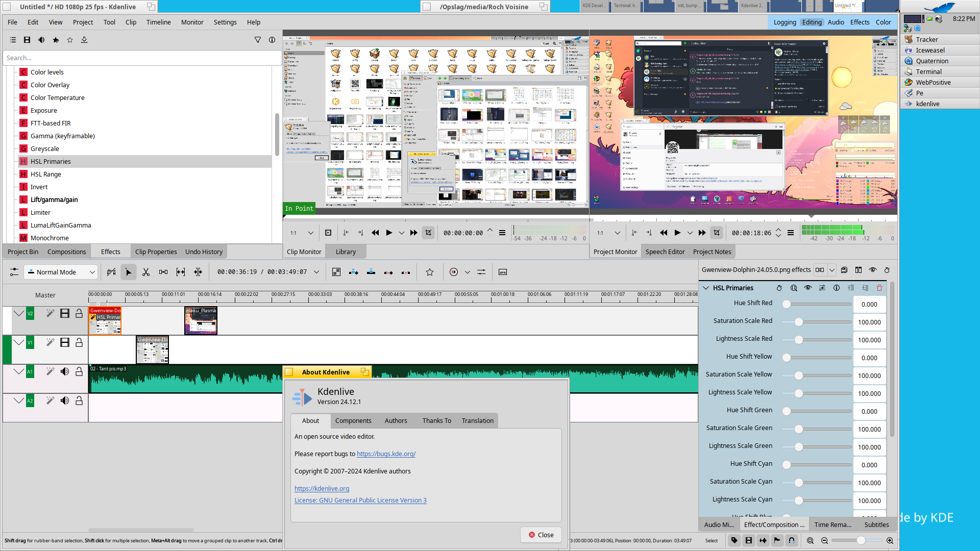Hide the V1 video track
The height and width of the screenshot is (551, 980).
[65, 342]
